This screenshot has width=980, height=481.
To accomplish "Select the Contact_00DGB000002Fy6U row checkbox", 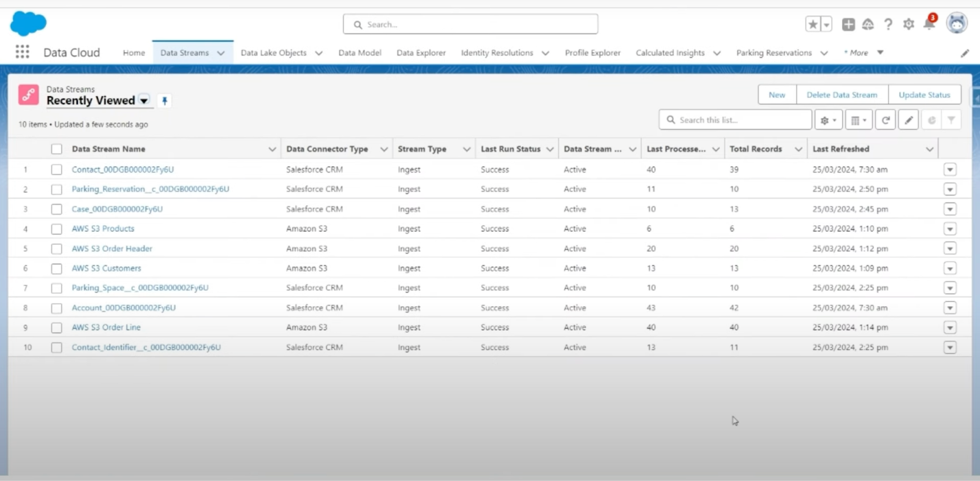I will click(x=56, y=170).
